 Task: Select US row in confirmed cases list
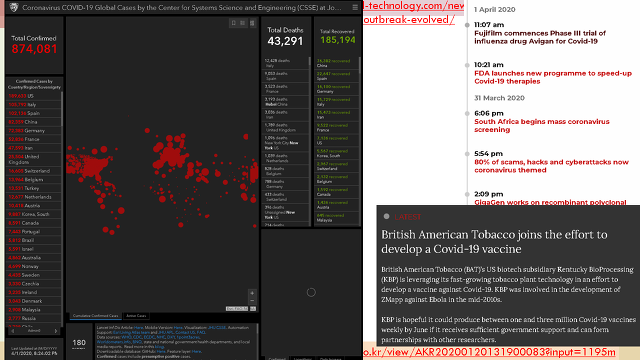pos(34,96)
